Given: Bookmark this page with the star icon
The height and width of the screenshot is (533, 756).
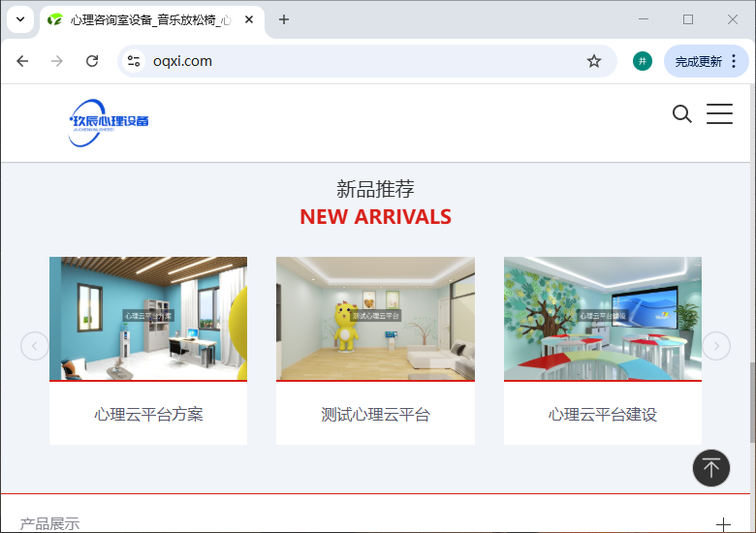Looking at the screenshot, I should pos(594,61).
